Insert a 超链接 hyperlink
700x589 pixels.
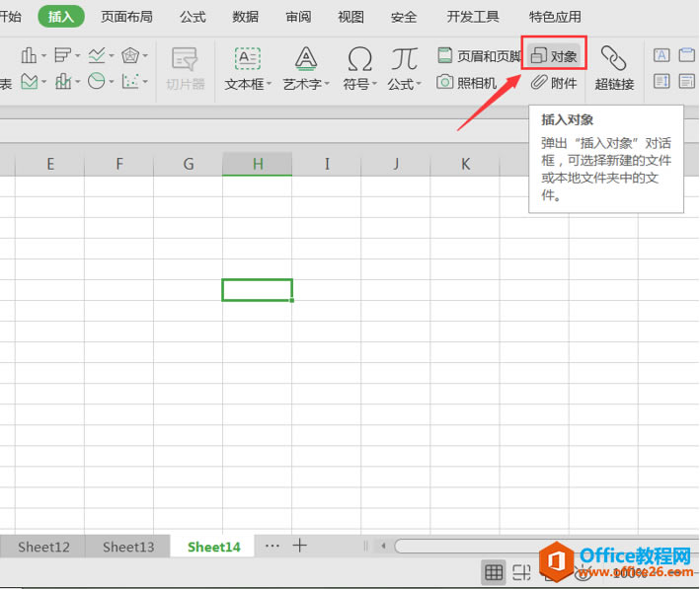tap(614, 68)
